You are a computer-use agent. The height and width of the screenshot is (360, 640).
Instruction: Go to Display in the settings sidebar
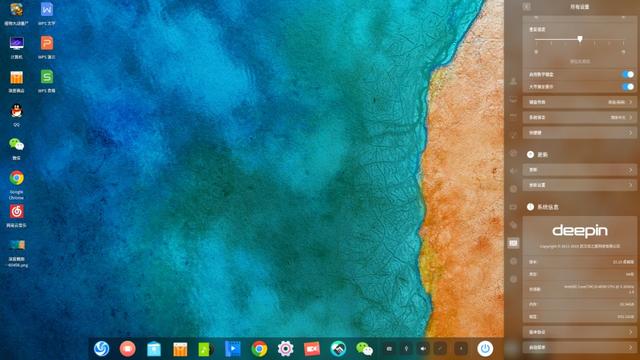tap(513, 100)
